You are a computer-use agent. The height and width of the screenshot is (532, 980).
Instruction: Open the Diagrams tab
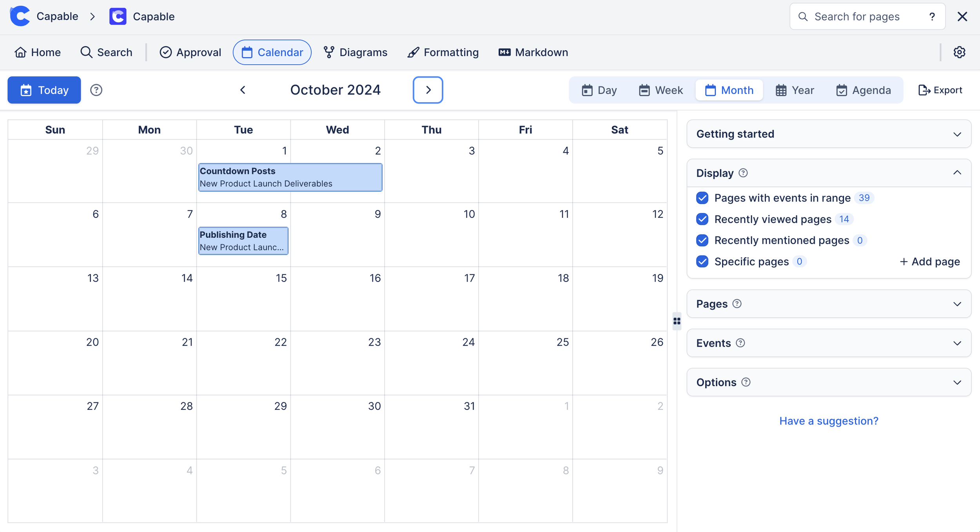(355, 52)
